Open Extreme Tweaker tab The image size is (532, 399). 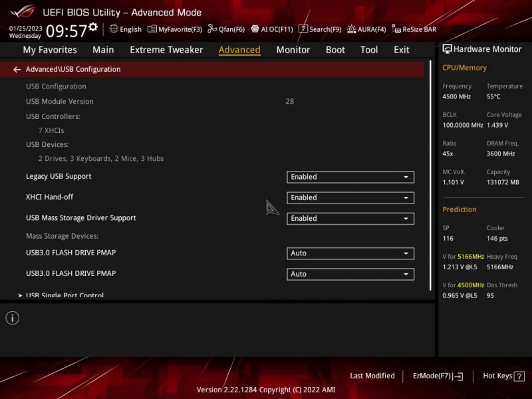coord(166,50)
